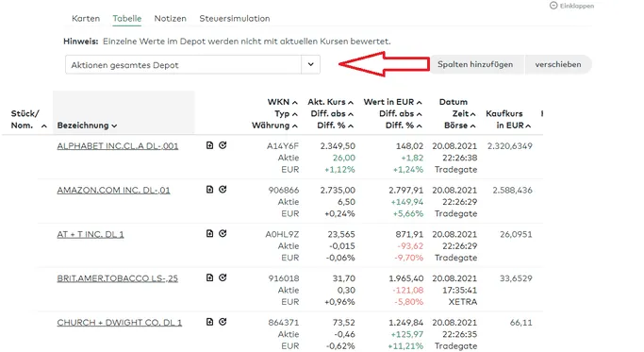The height and width of the screenshot is (352, 644).
Task: Refresh the Alphabet Inc quote
Action: coord(223,145)
